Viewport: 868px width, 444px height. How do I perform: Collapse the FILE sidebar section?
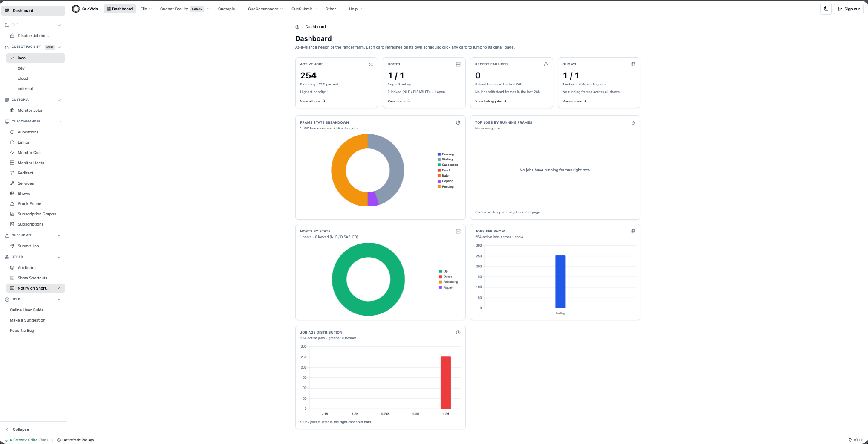click(x=59, y=25)
